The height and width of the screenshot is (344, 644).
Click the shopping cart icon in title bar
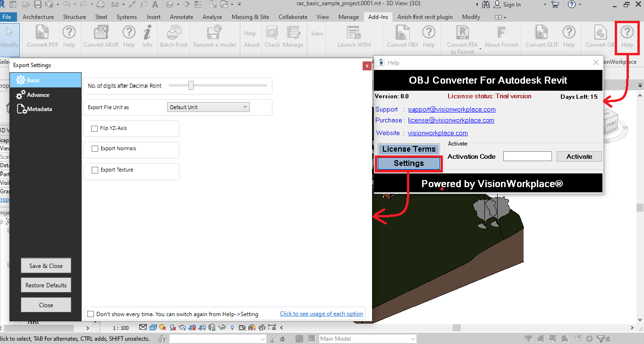click(555, 5)
